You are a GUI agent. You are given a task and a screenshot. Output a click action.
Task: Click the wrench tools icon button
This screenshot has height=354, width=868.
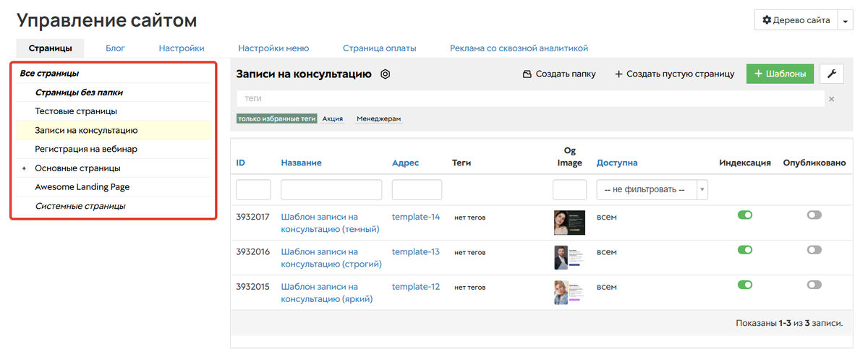pyautogui.click(x=832, y=74)
